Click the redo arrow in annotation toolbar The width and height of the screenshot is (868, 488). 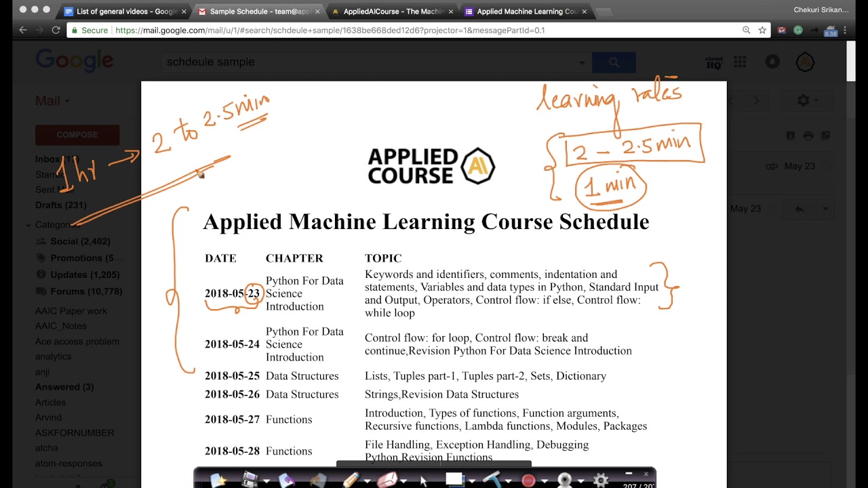pos(318,480)
